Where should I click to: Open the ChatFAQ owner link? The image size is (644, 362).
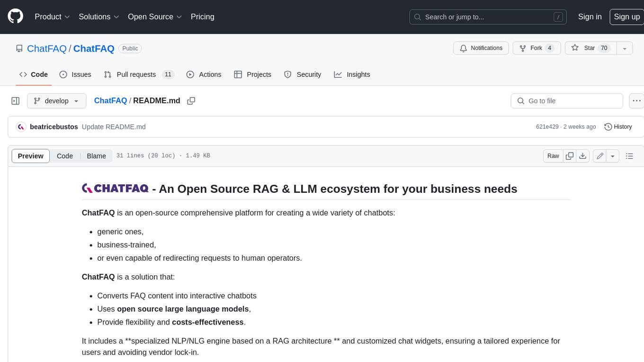point(47,48)
